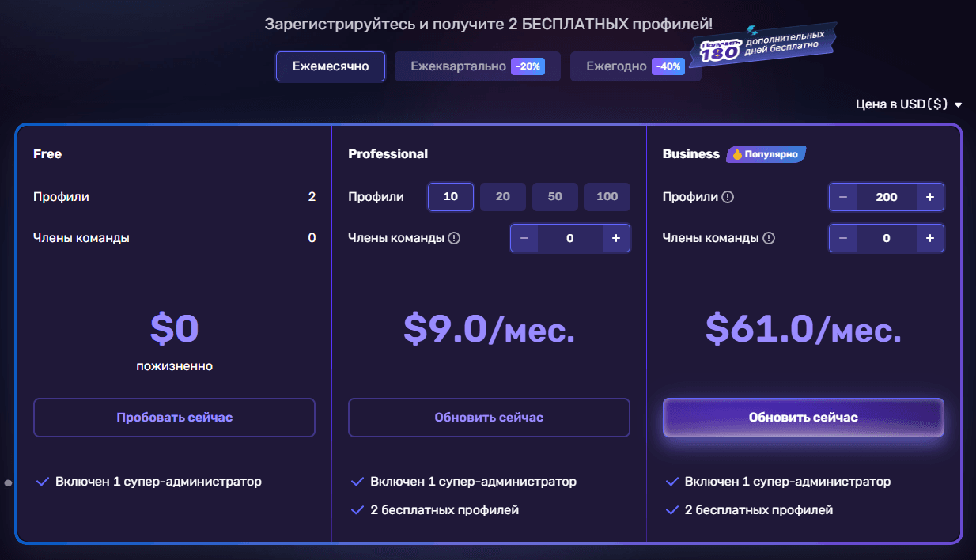
Task: Click Обновить сейчас on the Business plan
Action: (803, 418)
